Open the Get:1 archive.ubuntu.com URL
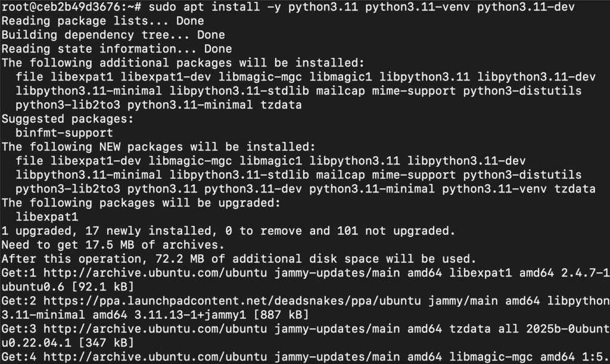Viewport: 610px width, 364px height. click(x=155, y=273)
